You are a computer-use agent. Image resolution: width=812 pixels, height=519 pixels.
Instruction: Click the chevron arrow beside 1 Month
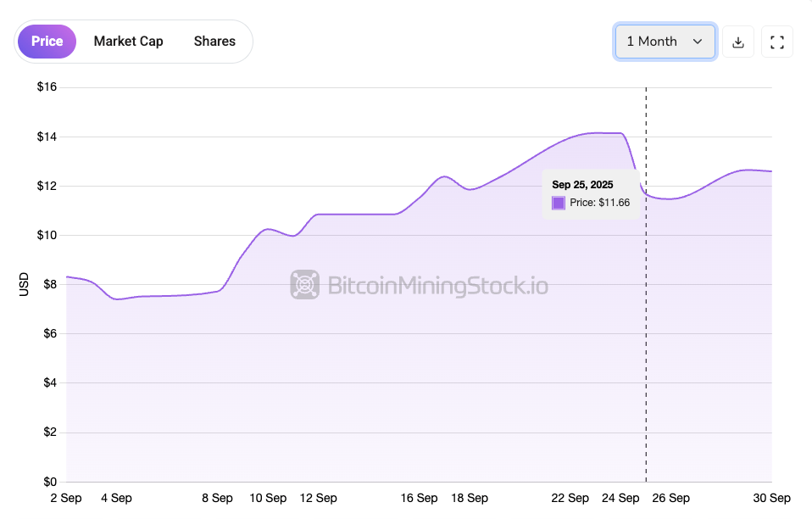coord(698,42)
